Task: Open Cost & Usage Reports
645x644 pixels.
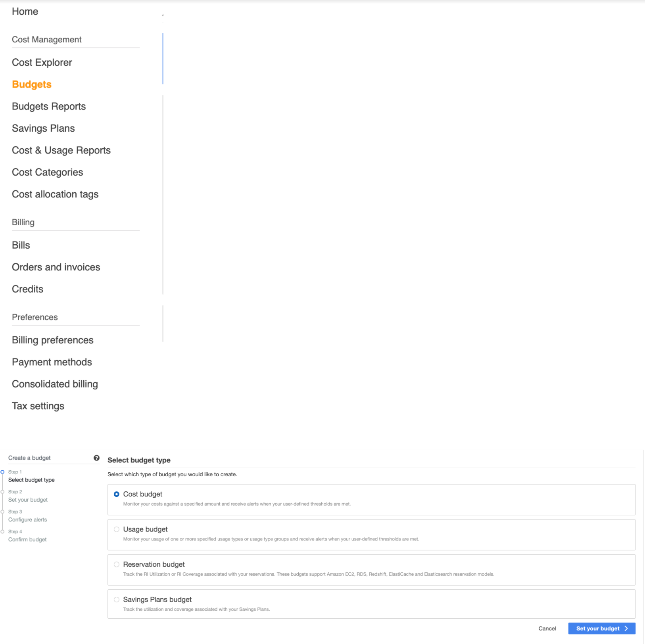Action: [x=61, y=150]
